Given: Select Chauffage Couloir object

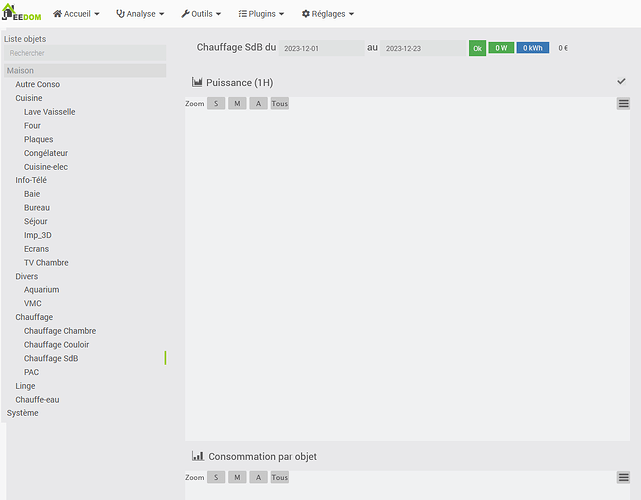Looking at the screenshot, I should click(56, 345).
